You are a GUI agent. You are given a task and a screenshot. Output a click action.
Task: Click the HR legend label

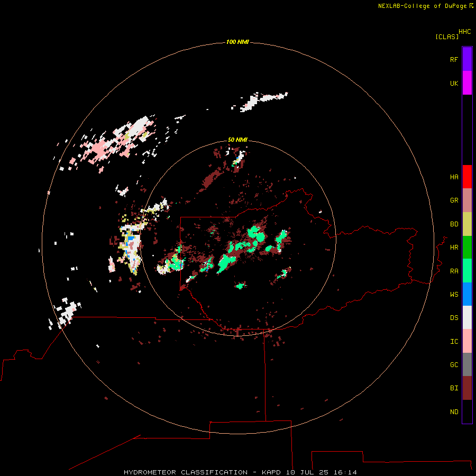tap(454, 248)
